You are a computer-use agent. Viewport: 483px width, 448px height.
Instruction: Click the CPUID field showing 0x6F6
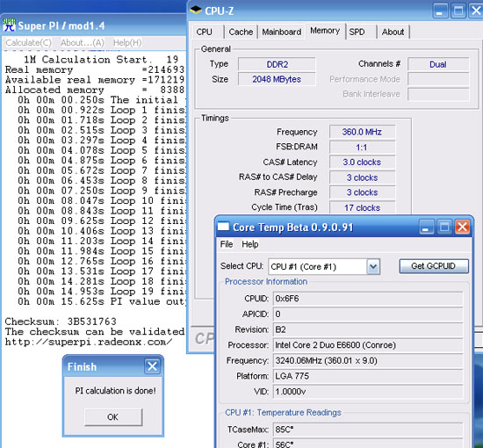click(x=368, y=299)
